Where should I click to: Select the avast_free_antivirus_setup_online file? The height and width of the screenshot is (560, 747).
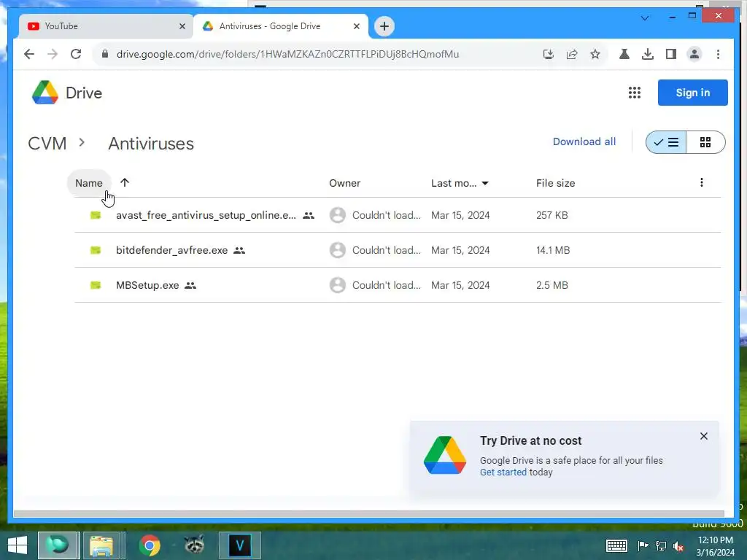coord(206,215)
